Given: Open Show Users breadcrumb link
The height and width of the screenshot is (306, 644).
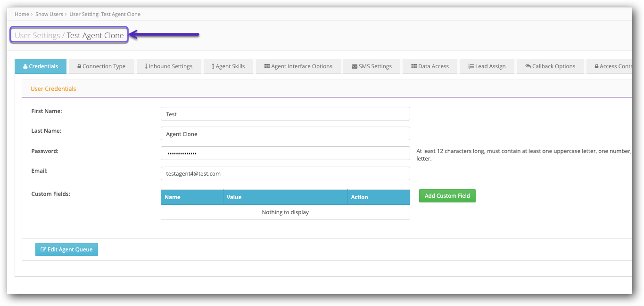Looking at the screenshot, I should (49, 14).
